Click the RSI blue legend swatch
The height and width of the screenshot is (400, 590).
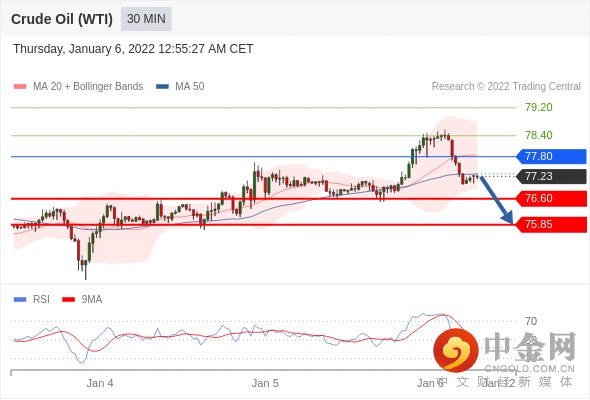[20, 300]
